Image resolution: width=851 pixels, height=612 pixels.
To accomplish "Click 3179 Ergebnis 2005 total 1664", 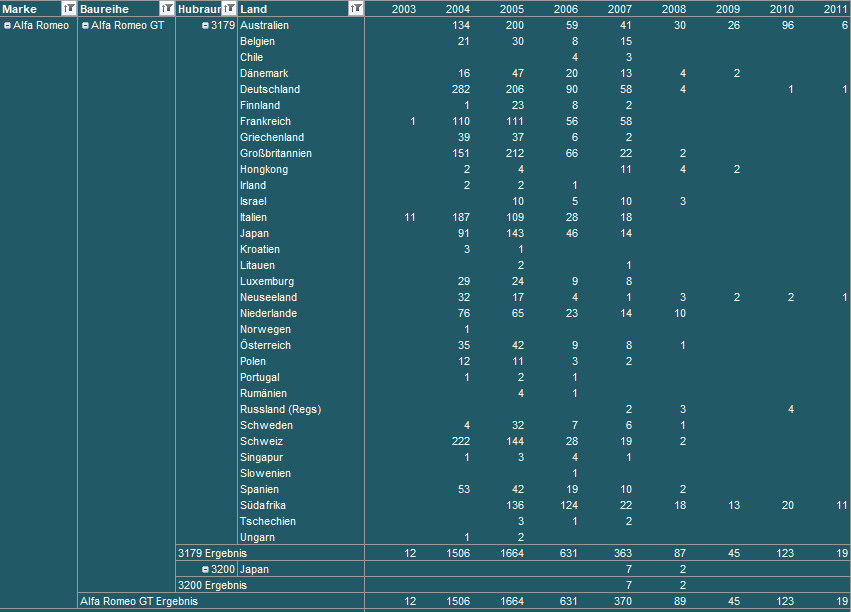I will click(512, 553).
